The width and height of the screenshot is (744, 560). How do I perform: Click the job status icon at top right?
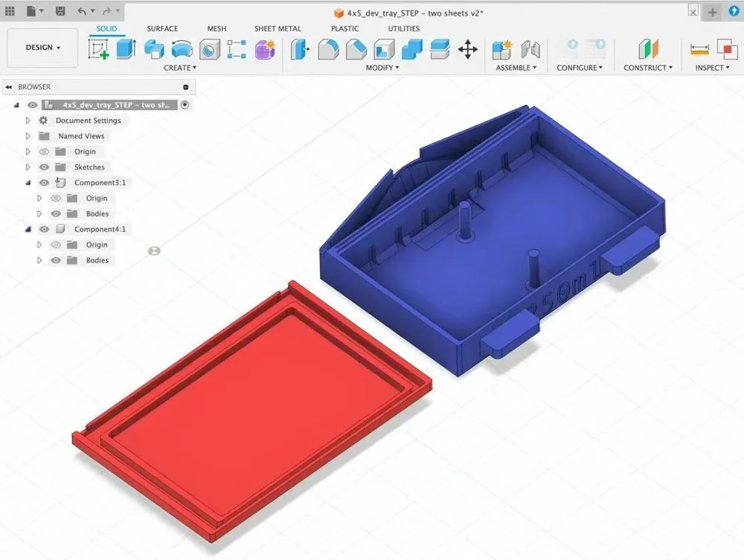click(734, 11)
